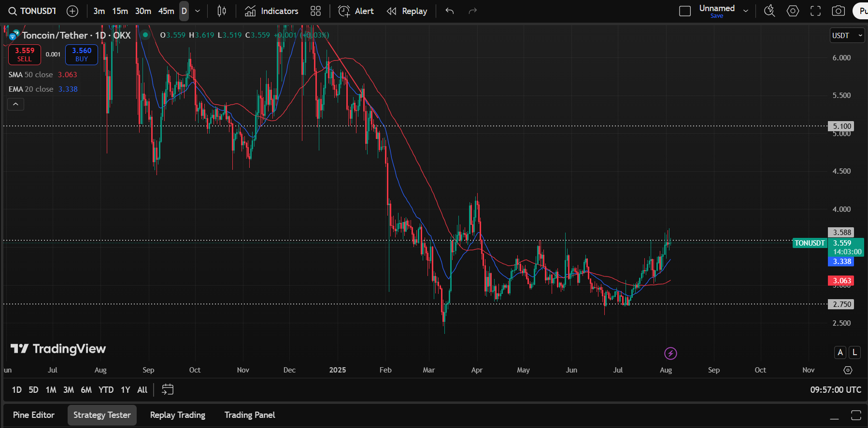Select the 15m timeframe
The height and width of the screenshot is (428, 868).
tap(120, 11)
